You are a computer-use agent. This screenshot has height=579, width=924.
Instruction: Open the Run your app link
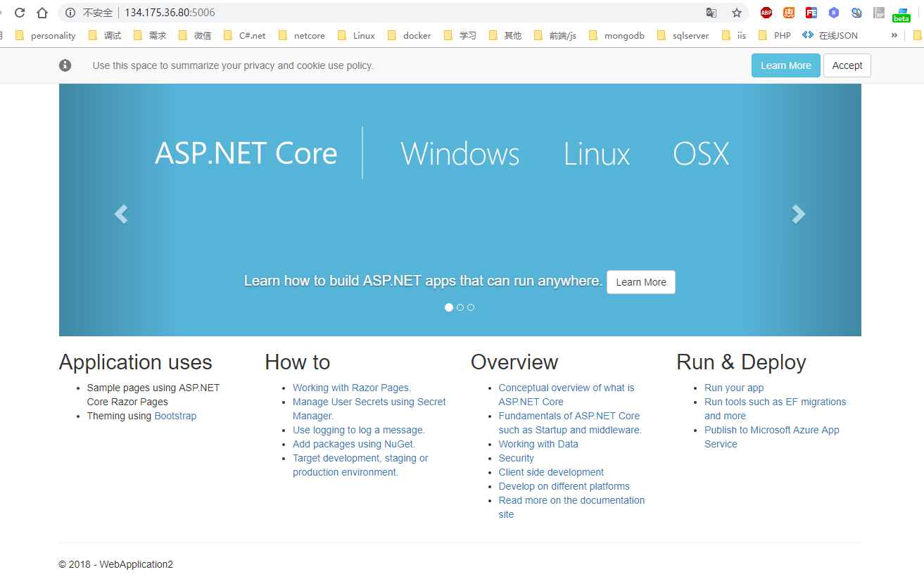tap(734, 388)
